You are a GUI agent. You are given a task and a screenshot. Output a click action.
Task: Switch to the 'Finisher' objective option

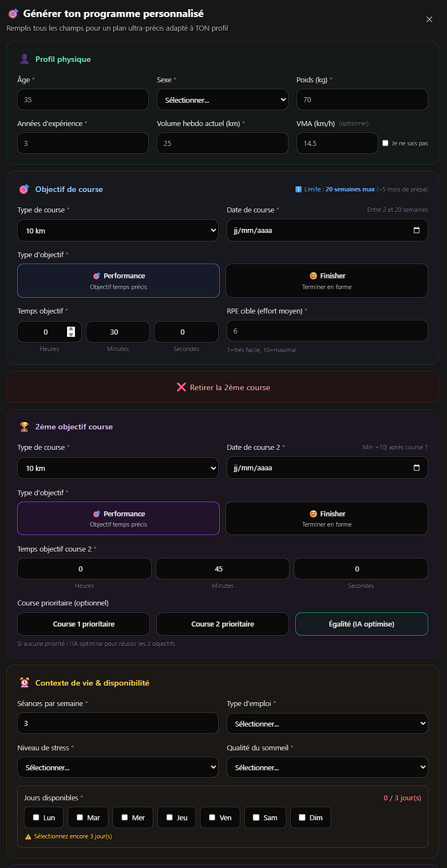tap(327, 280)
